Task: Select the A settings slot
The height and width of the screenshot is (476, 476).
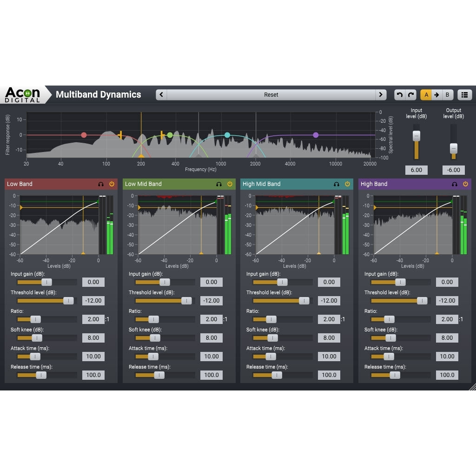Action: [426, 95]
